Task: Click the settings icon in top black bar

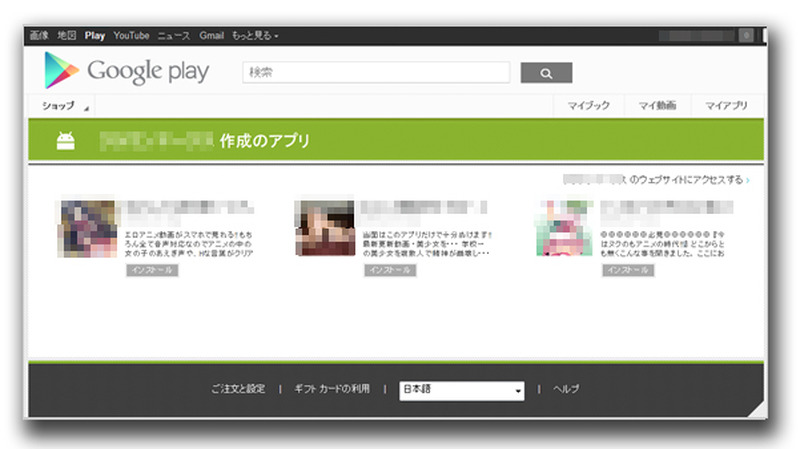Action: 745,35
